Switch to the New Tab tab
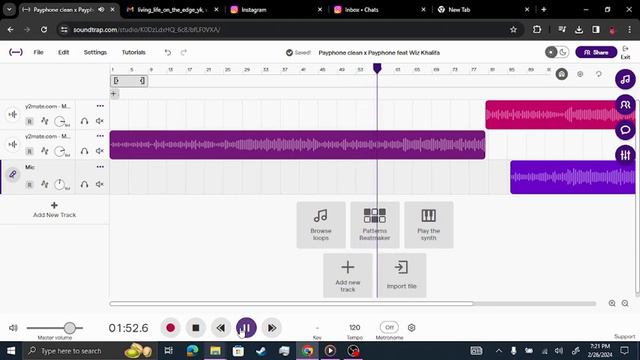 tap(484, 9)
